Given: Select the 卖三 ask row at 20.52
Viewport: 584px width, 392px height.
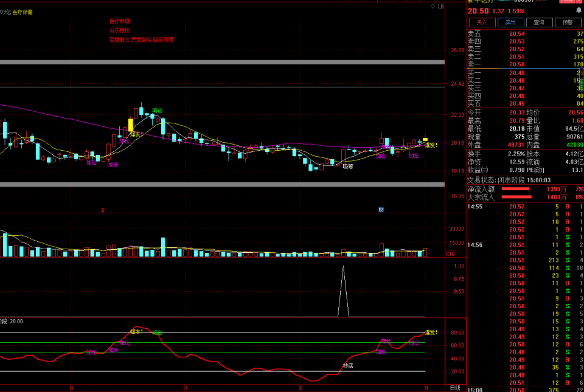Looking at the screenshot, I should [525, 49].
